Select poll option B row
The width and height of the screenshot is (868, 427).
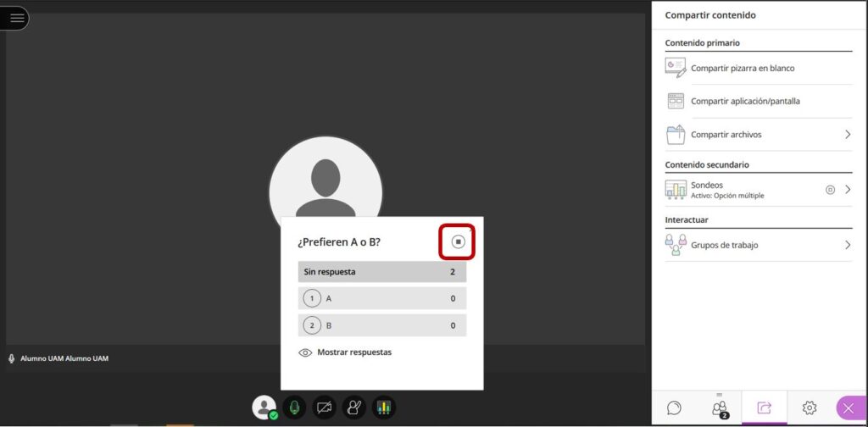(381, 325)
